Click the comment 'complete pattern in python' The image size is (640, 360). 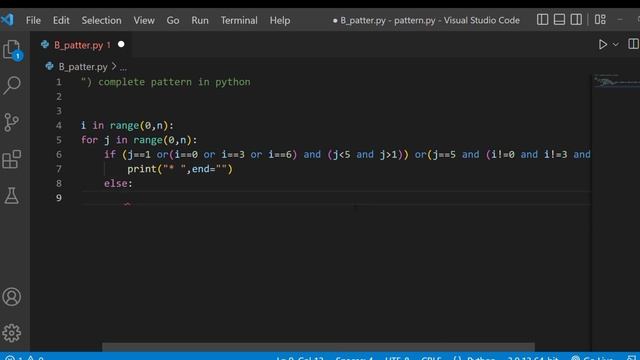click(x=174, y=82)
